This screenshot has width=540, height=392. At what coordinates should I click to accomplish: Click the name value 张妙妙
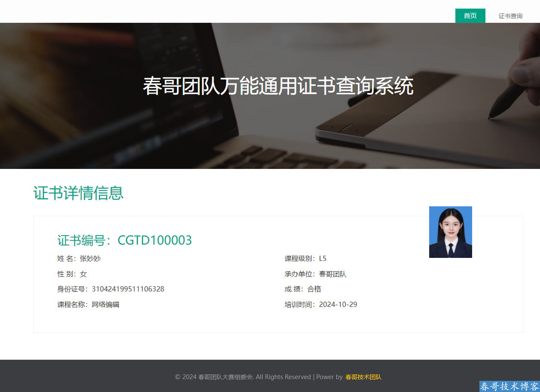tap(90, 258)
